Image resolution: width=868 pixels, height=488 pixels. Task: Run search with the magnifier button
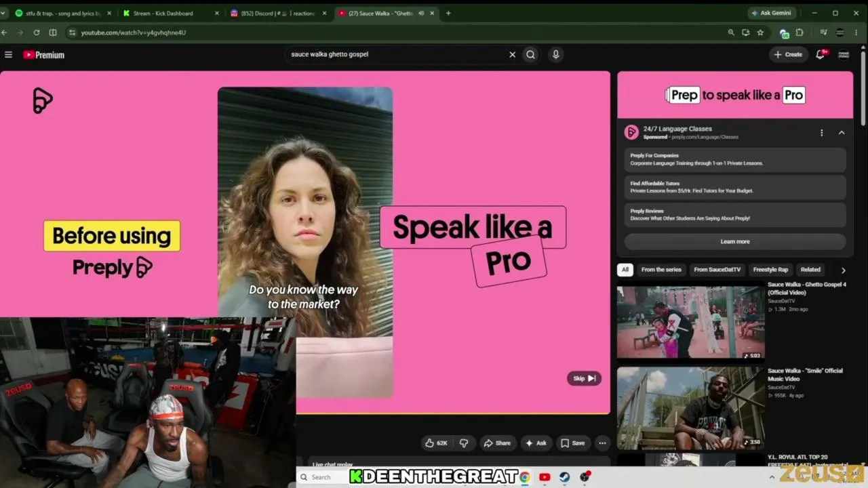[531, 54]
